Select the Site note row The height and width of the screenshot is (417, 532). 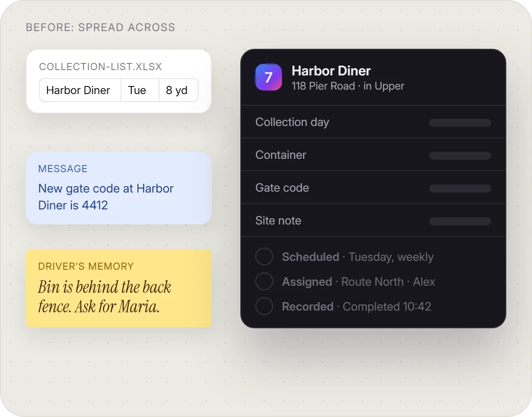point(373,220)
